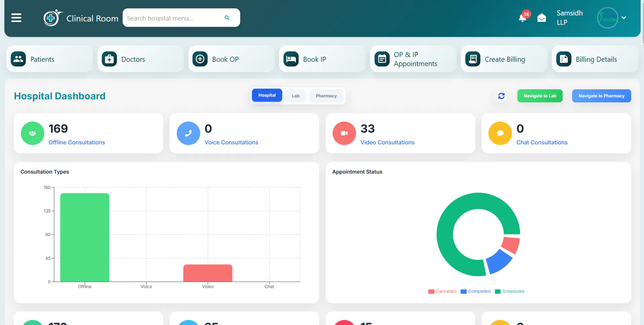Click Navigate to Pharmacy button
Screen dimensions: 644x325
[x=601, y=96]
